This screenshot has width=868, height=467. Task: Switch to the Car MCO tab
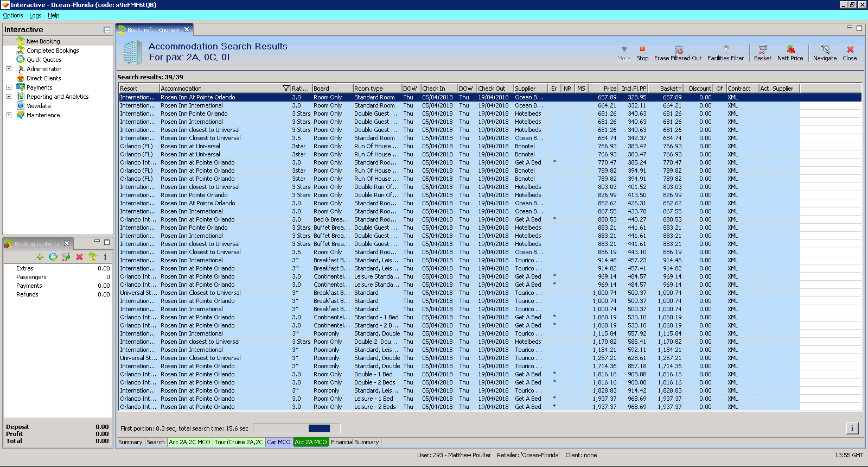coord(279,442)
